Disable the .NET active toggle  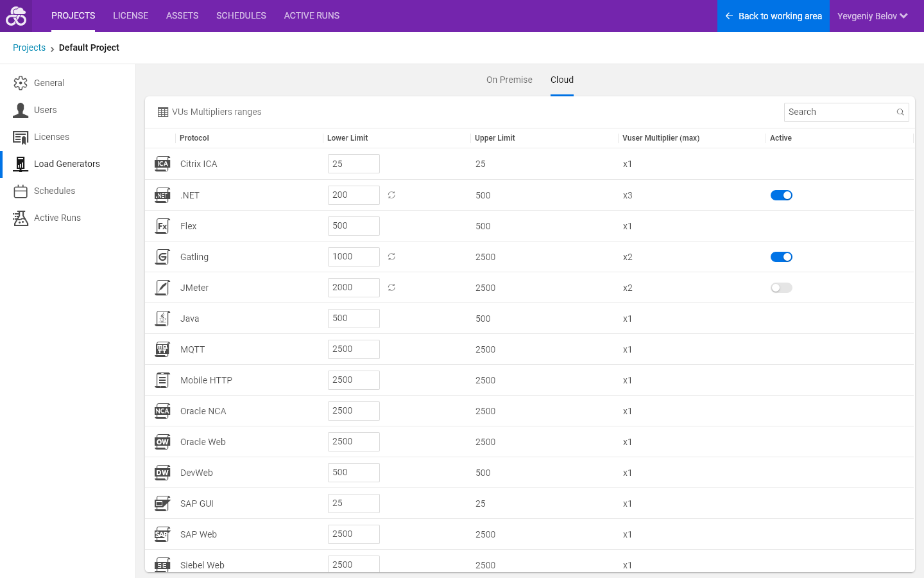click(782, 195)
